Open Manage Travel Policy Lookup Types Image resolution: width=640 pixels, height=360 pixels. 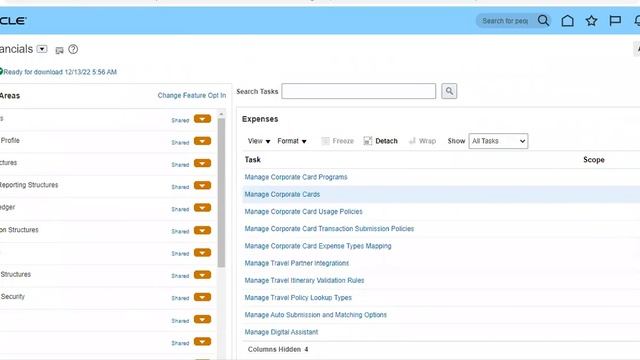click(x=298, y=298)
